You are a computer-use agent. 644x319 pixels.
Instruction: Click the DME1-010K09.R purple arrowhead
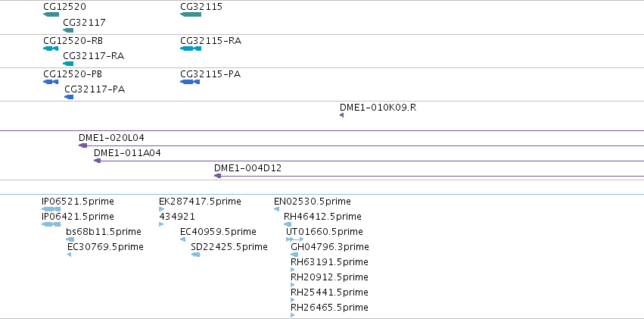click(342, 115)
